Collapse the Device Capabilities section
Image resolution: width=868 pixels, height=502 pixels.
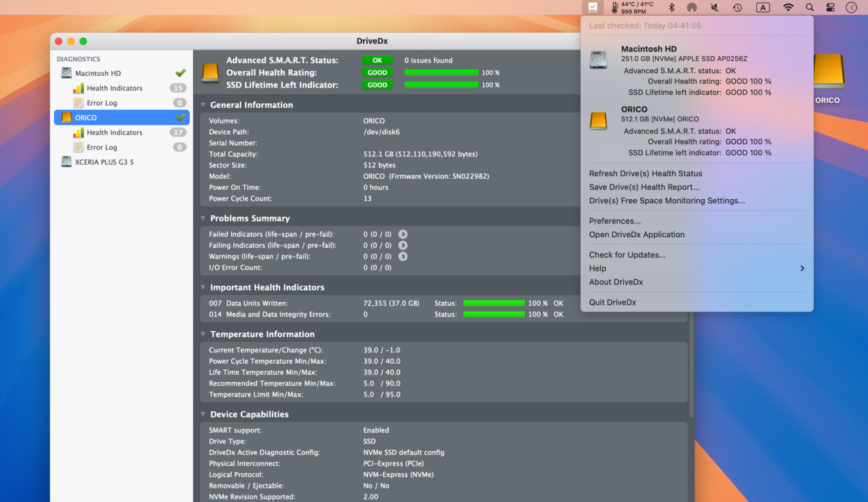coord(203,414)
